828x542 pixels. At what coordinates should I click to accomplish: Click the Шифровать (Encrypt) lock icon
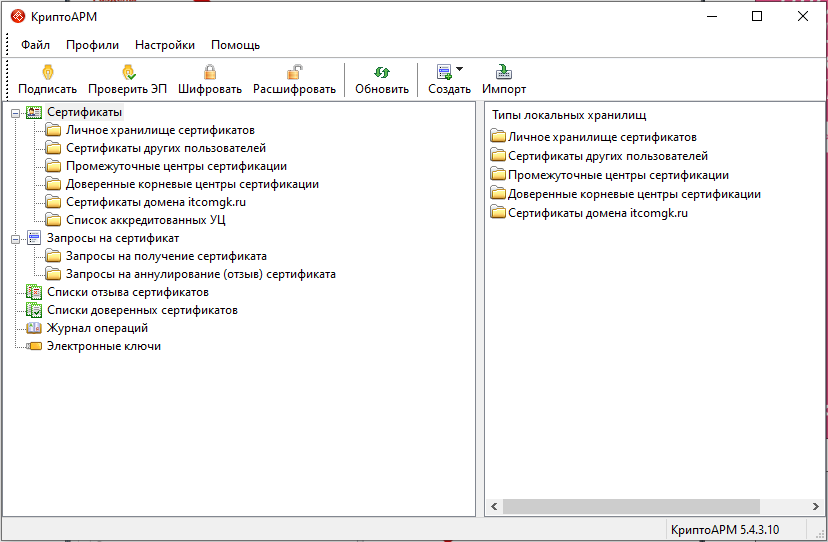point(210,72)
